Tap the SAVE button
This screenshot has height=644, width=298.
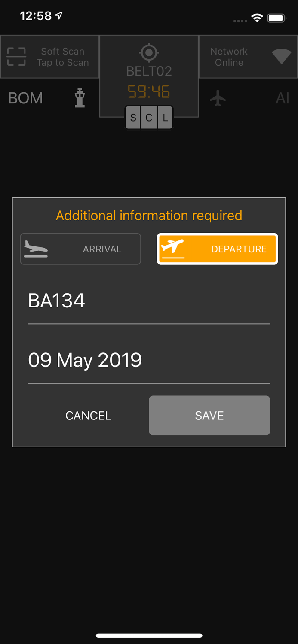[x=209, y=415]
